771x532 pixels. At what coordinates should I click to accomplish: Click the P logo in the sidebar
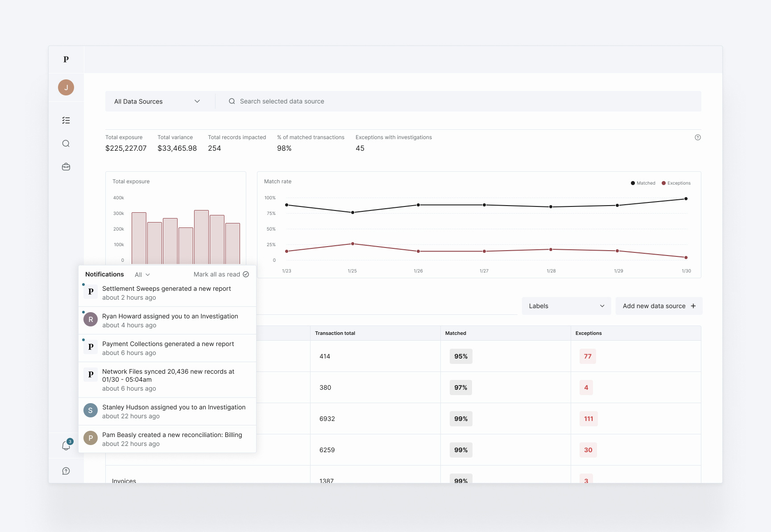[66, 59]
